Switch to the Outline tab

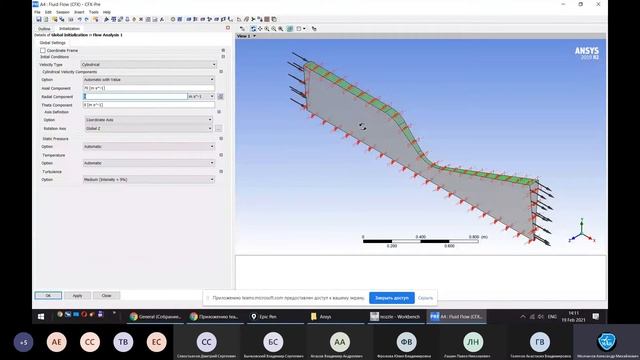pos(44,29)
